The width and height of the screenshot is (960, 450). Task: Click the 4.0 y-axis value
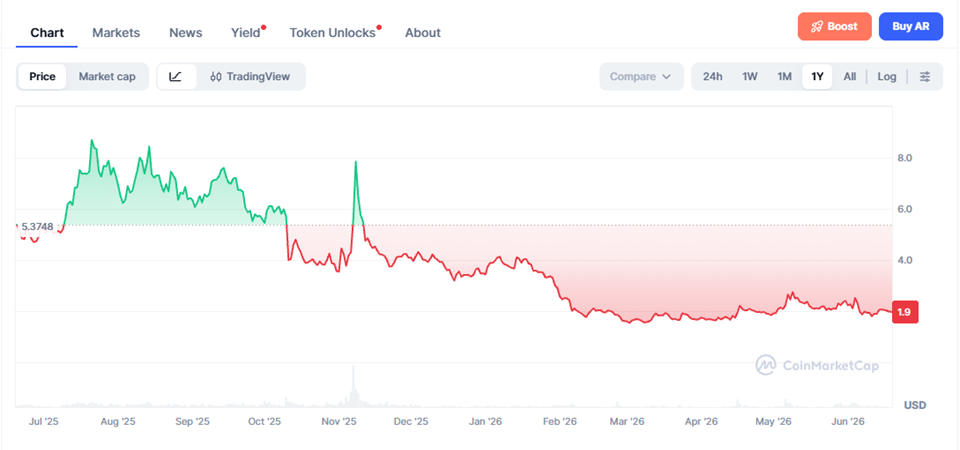pyautogui.click(x=905, y=260)
